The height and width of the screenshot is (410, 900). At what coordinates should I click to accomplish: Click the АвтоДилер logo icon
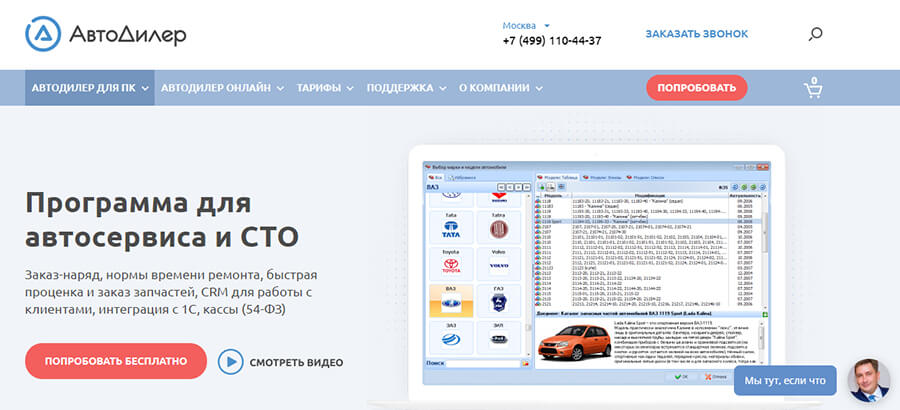click(42, 33)
